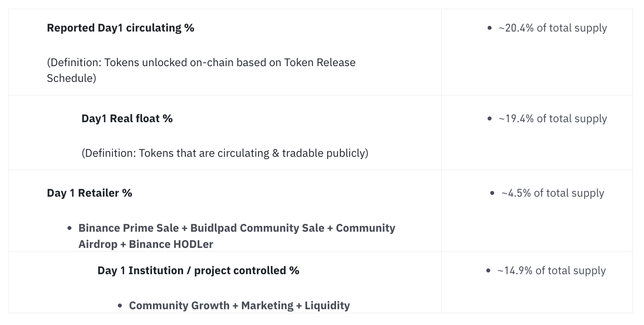Image resolution: width=644 pixels, height=325 pixels.
Task: Click the Token Release Schedule definition text
Action: point(201,70)
